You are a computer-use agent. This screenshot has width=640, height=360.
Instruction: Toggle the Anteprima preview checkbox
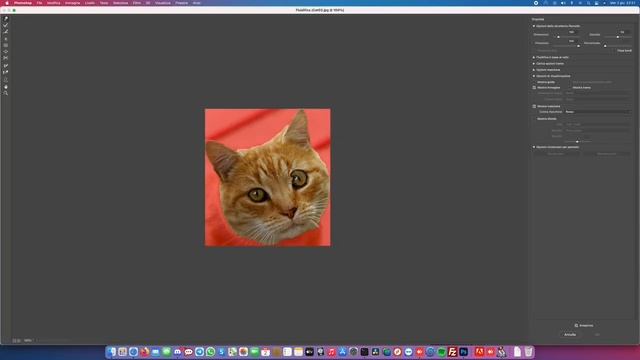tap(576, 326)
